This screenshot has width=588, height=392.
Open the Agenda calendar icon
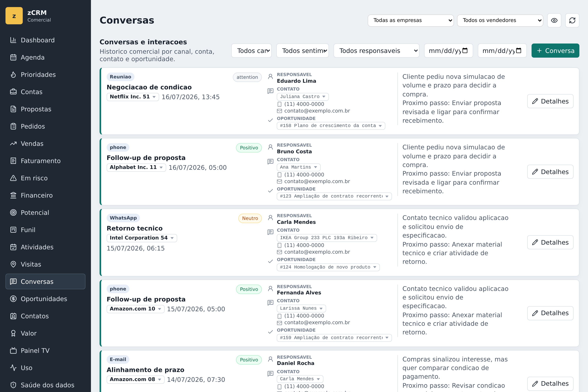[13, 57]
